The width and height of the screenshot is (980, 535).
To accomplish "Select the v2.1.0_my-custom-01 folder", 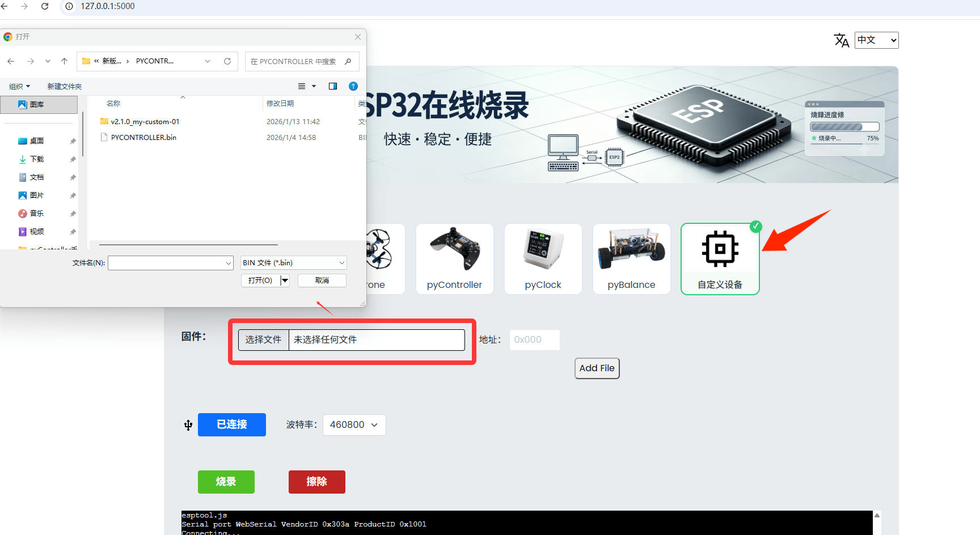I will pyautogui.click(x=145, y=121).
